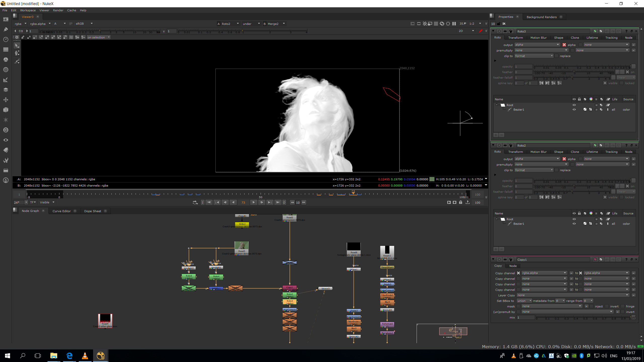Click the 3D nodes cube icon
This screenshot has width=644, height=362.
click(x=6, y=110)
